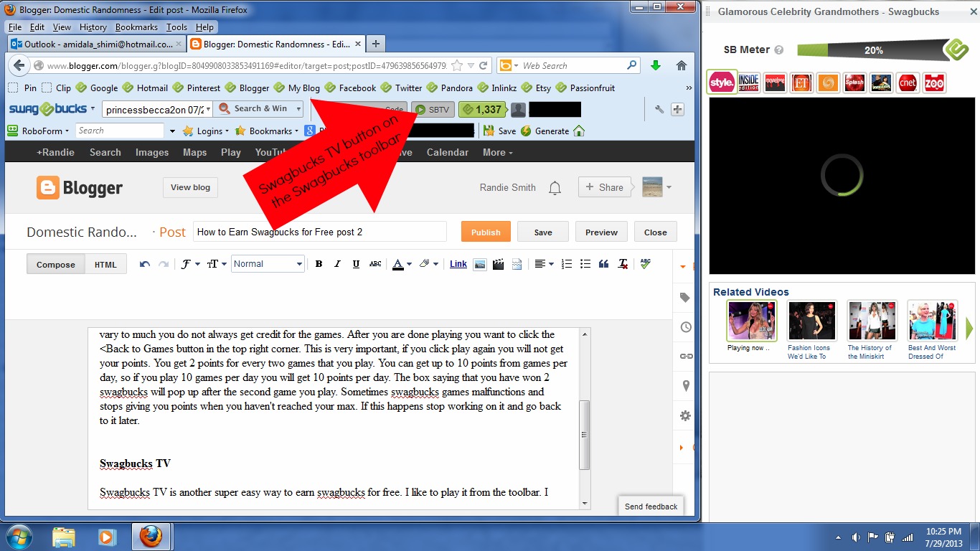980x551 pixels.
Task: Preview the blog post
Action: coord(601,232)
